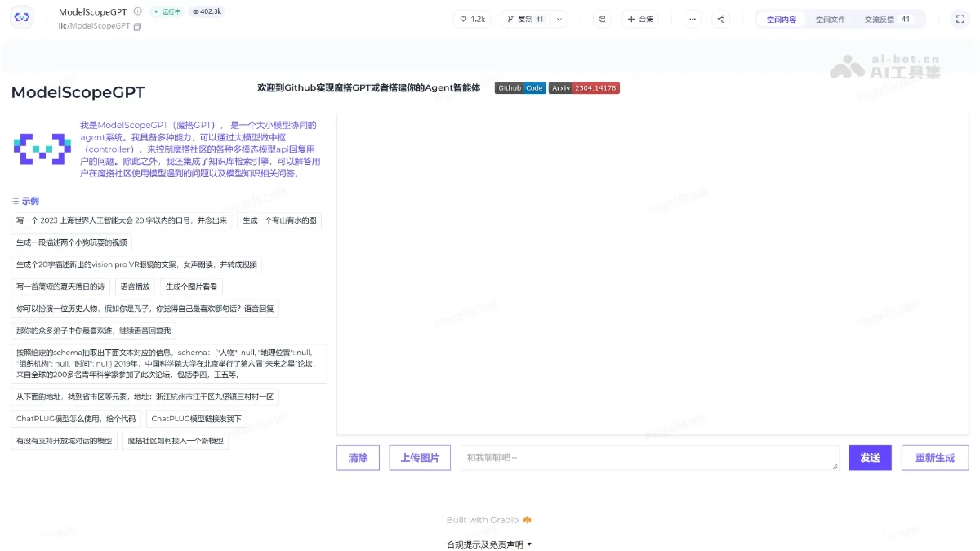Open the Github Code badge link
The width and height of the screenshot is (980, 551).
pyautogui.click(x=520, y=88)
